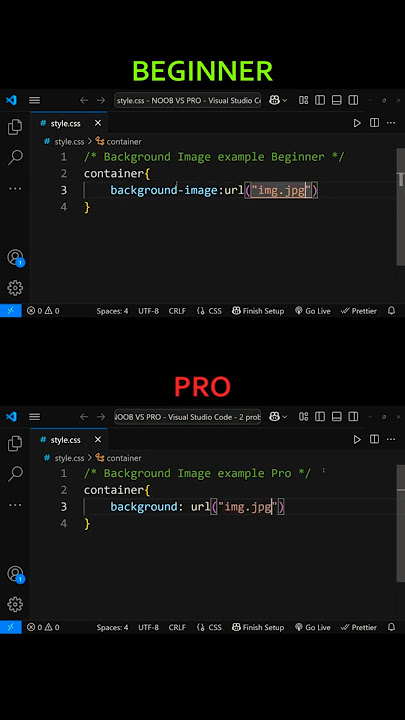Open Accounts in the Pro window

(15, 574)
